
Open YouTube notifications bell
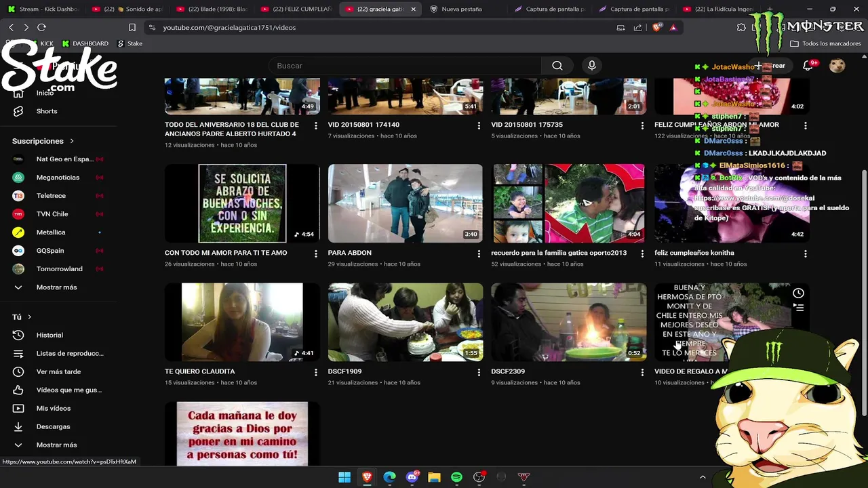[x=808, y=66]
